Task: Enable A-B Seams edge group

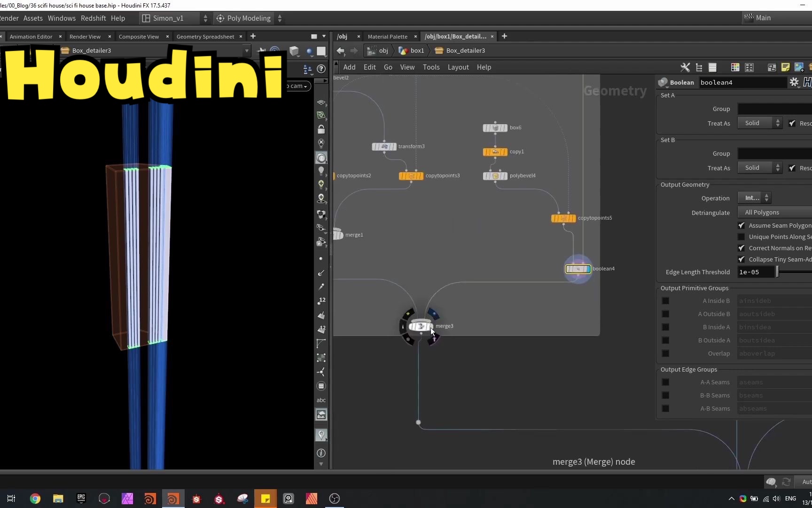Action: point(665,409)
